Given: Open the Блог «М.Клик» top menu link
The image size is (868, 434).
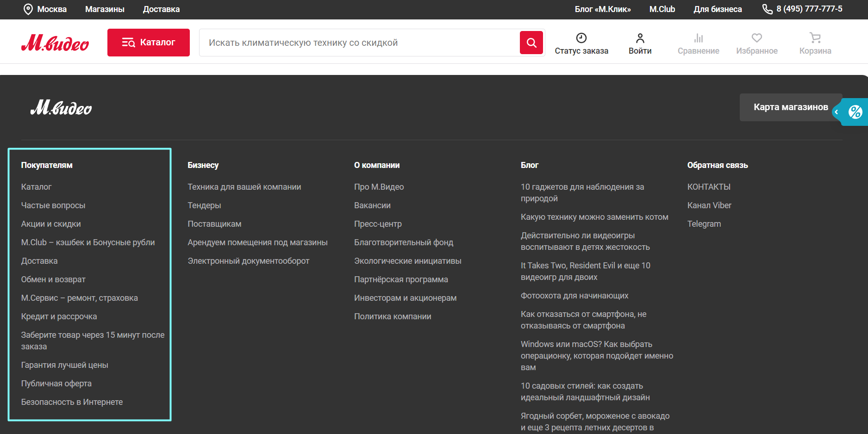Looking at the screenshot, I should click(x=603, y=9).
